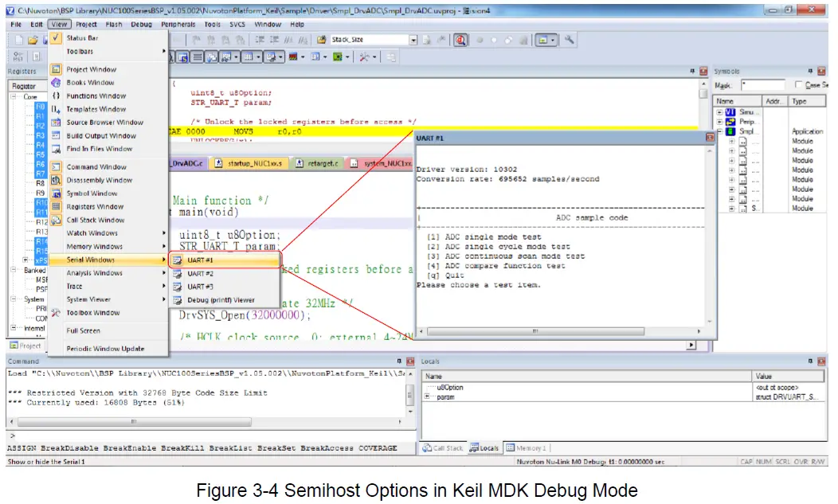Enable the Case Sensitive checkbox
Viewport: 838px width, 504px height.
point(798,85)
